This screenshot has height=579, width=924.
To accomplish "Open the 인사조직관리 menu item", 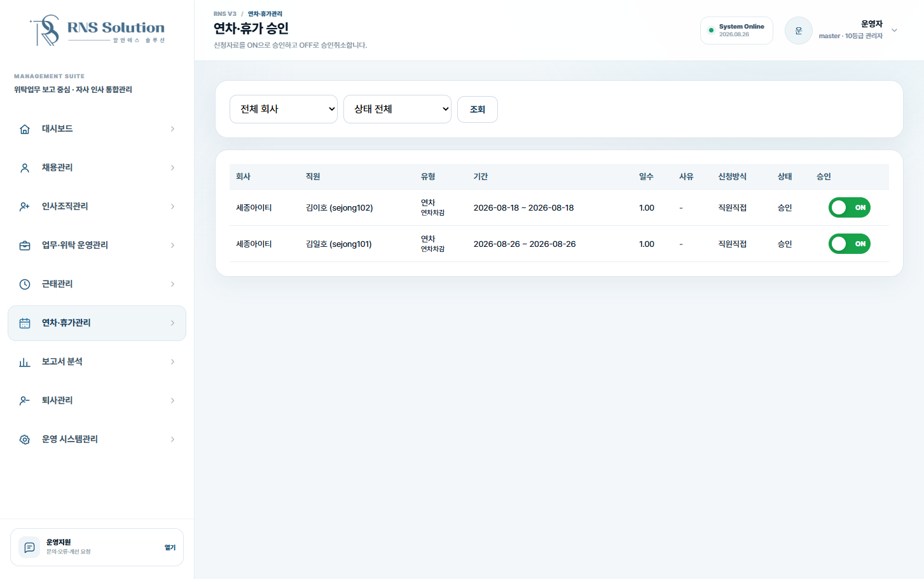I will 97,207.
